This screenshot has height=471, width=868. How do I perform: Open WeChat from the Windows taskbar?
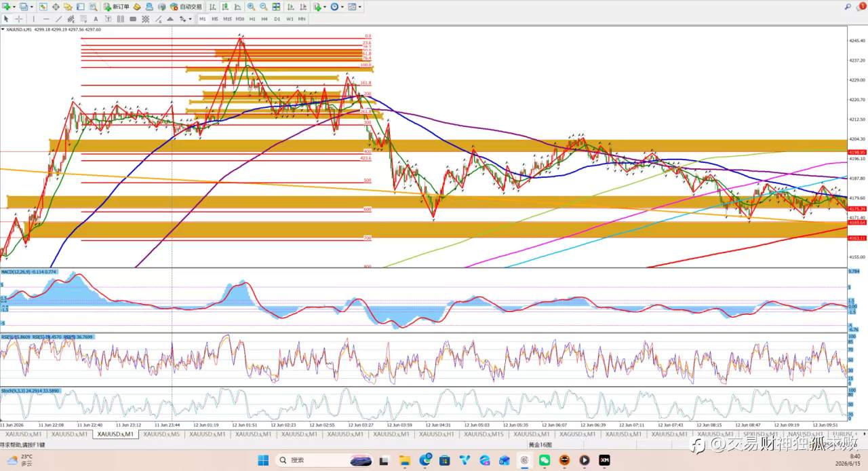(545, 460)
